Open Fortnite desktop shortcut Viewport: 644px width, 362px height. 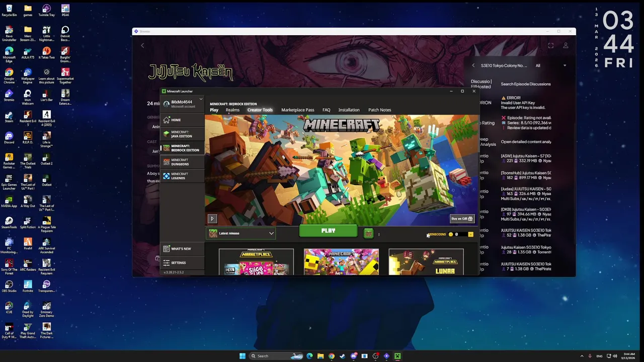28,286
